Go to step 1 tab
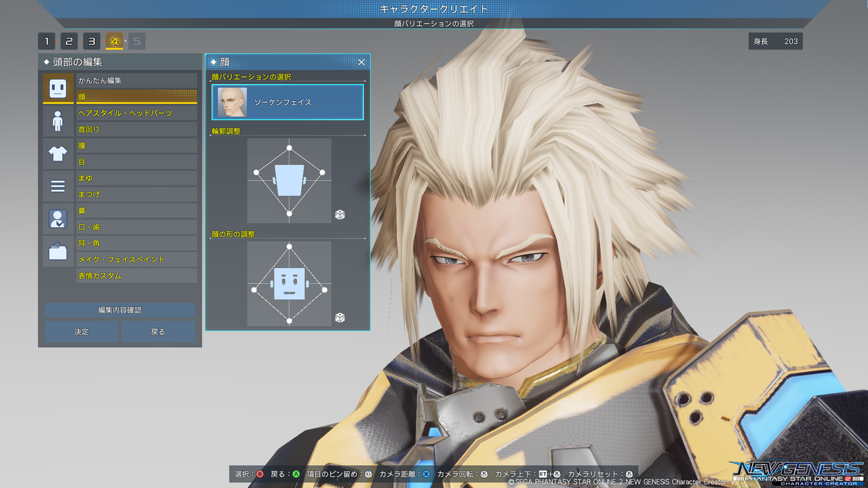This screenshot has width=868, height=488. click(x=47, y=41)
